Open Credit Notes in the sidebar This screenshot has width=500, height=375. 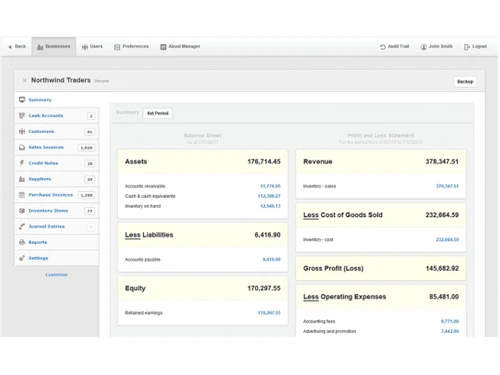(43, 163)
